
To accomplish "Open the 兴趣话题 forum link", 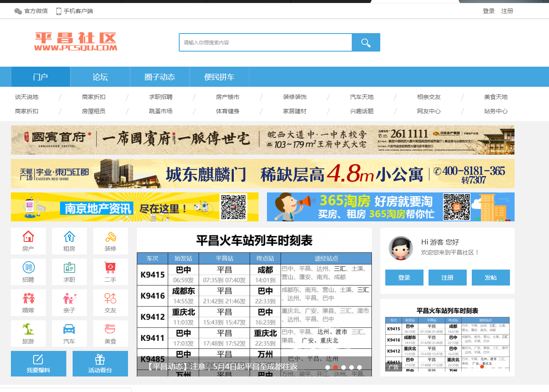I will point(362,111).
